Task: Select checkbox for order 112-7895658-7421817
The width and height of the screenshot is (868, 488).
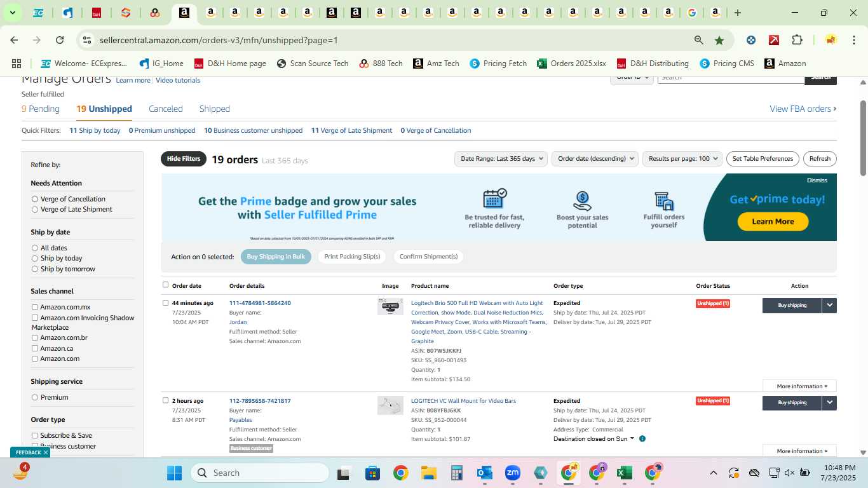Action: 166,400
